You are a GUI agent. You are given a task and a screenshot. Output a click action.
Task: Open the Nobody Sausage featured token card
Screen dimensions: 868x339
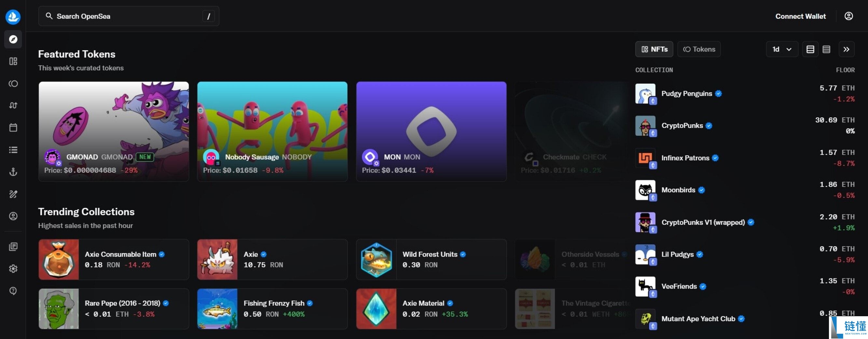click(x=272, y=131)
